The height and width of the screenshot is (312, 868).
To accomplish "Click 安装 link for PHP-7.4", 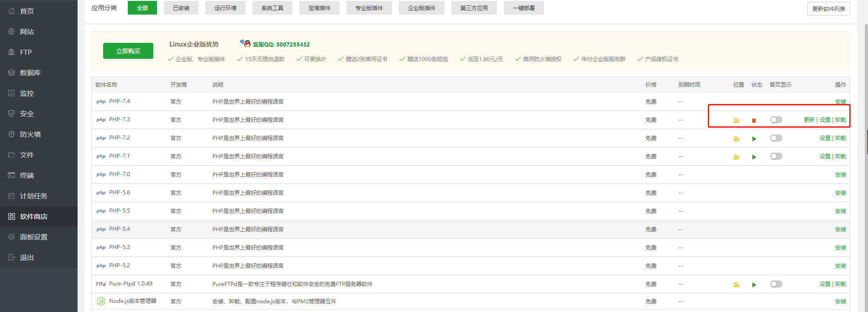I will click(x=841, y=102).
